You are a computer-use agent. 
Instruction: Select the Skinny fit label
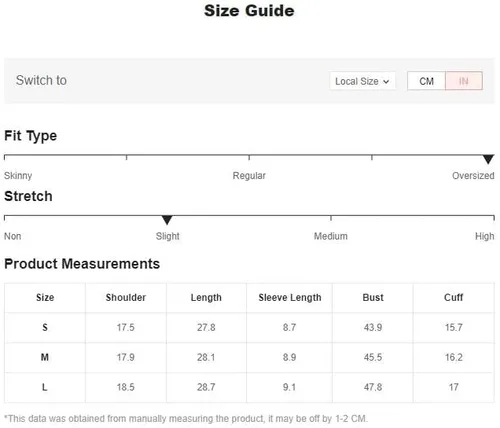click(18, 175)
